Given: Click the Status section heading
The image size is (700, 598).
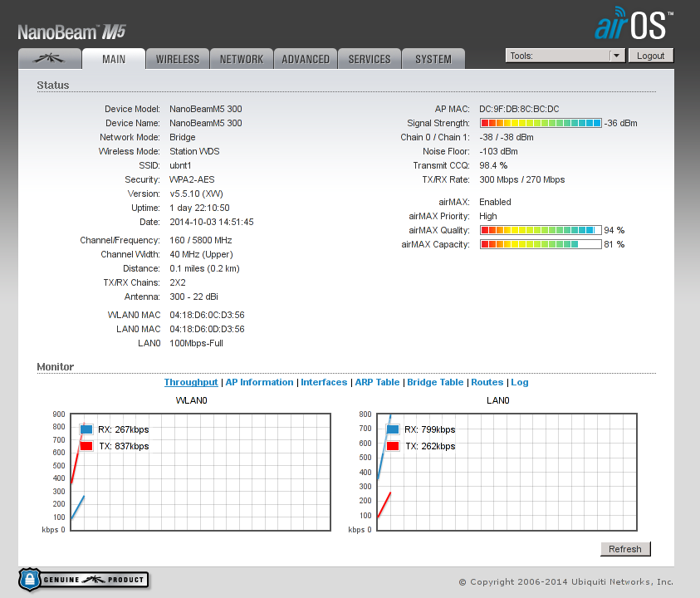Looking at the screenshot, I should coord(52,86).
